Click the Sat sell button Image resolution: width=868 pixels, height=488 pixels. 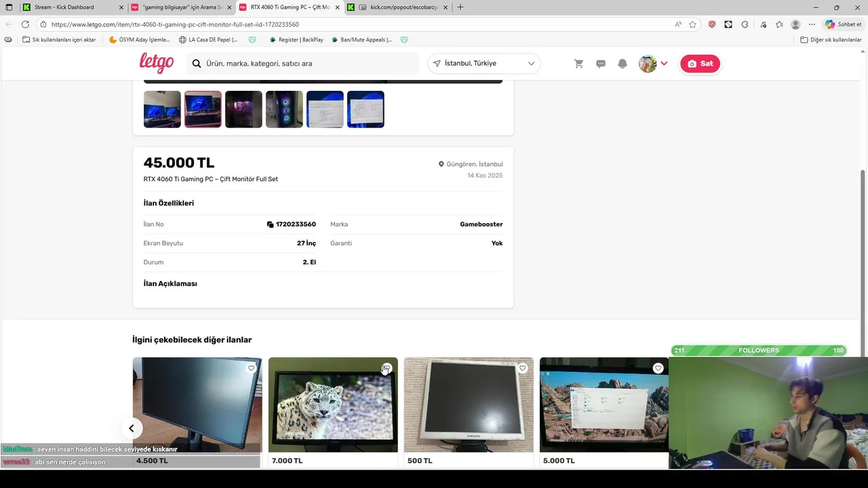[700, 64]
